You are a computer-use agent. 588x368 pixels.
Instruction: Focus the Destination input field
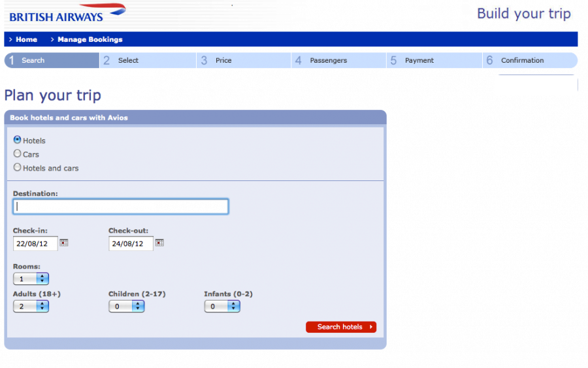121,207
